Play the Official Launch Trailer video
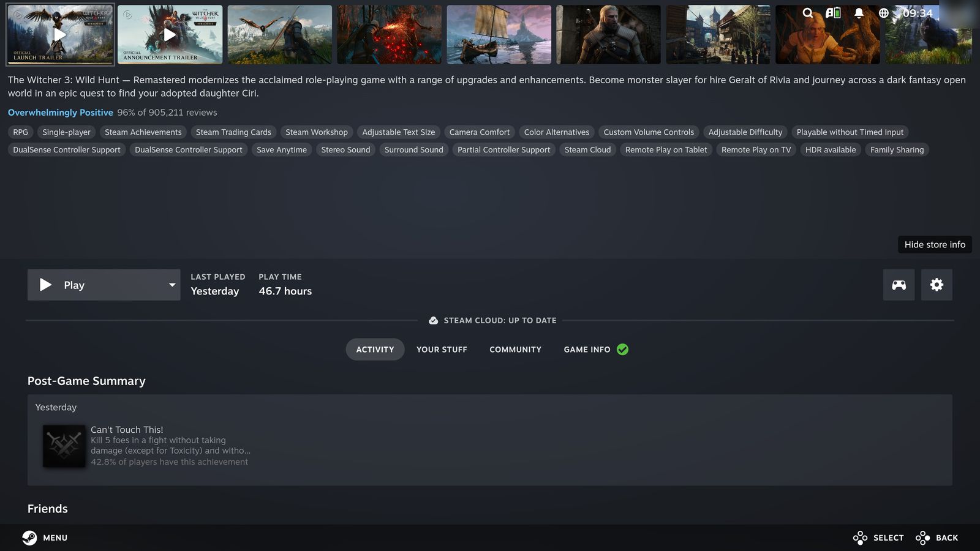Viewport: 980px width, 551px height. pos(60,34)
